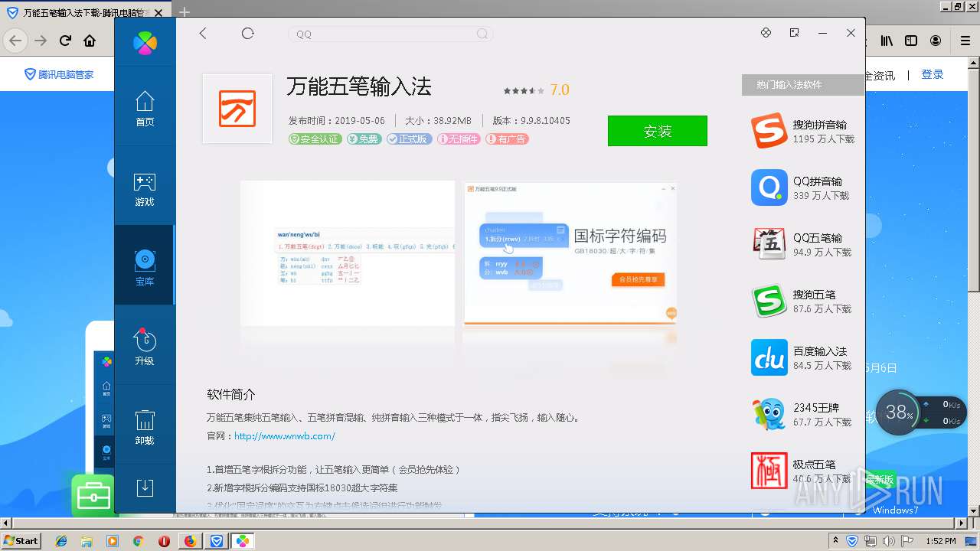Click the star rating 7.0
The image size is (980, 551).
point(536,90)
